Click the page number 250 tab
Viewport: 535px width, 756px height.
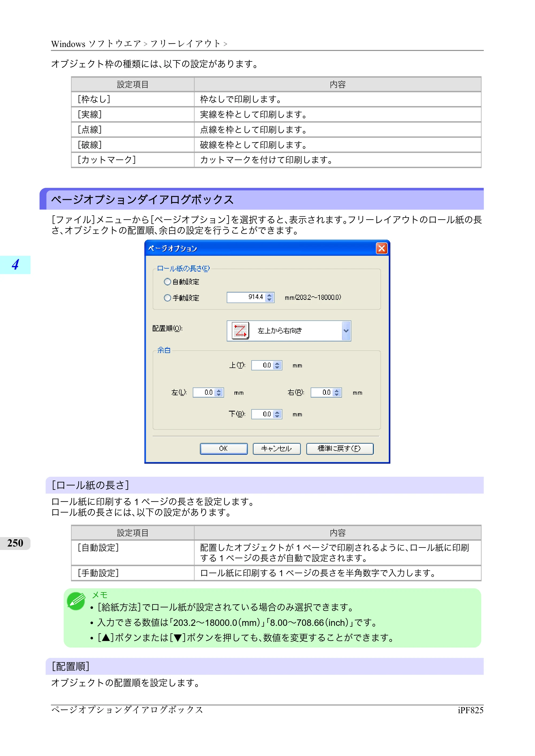pos(15,543)
